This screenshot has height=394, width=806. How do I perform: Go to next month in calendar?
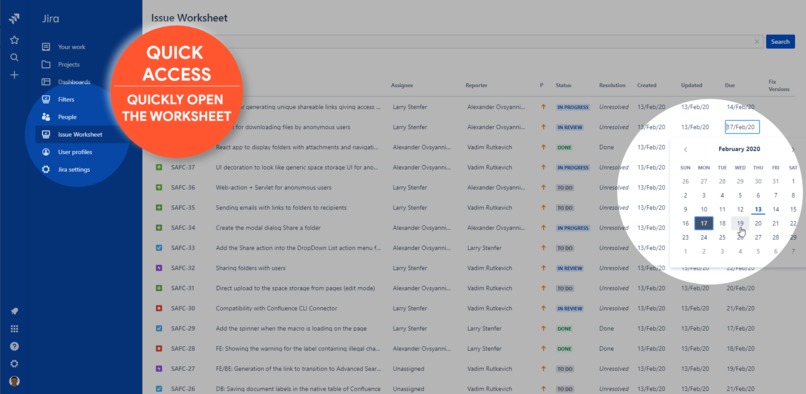(794, 150)
